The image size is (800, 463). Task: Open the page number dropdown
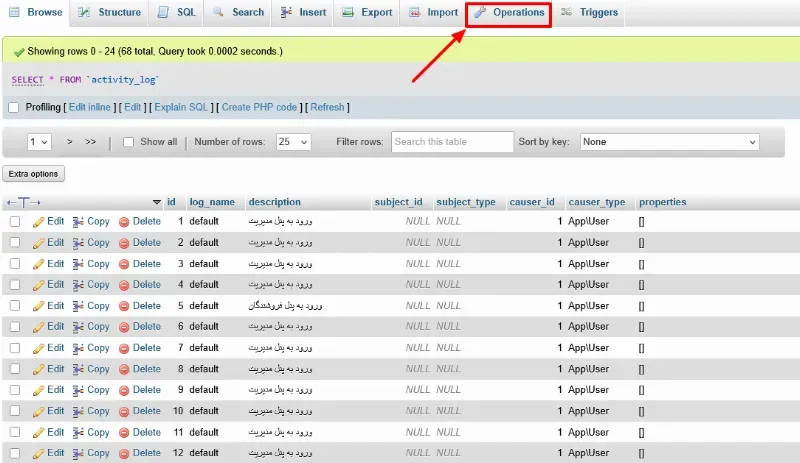[39, 142]
